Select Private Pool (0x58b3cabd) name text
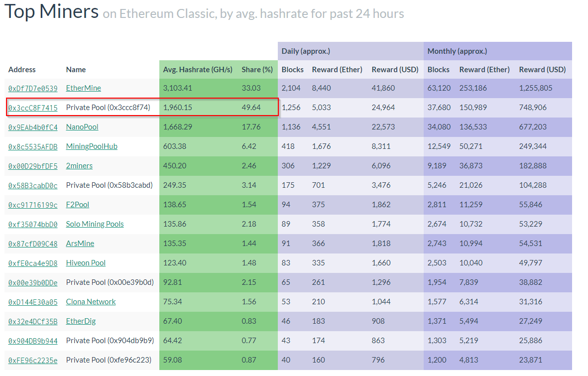Screen dimensions: 588x376 point(110,185)
